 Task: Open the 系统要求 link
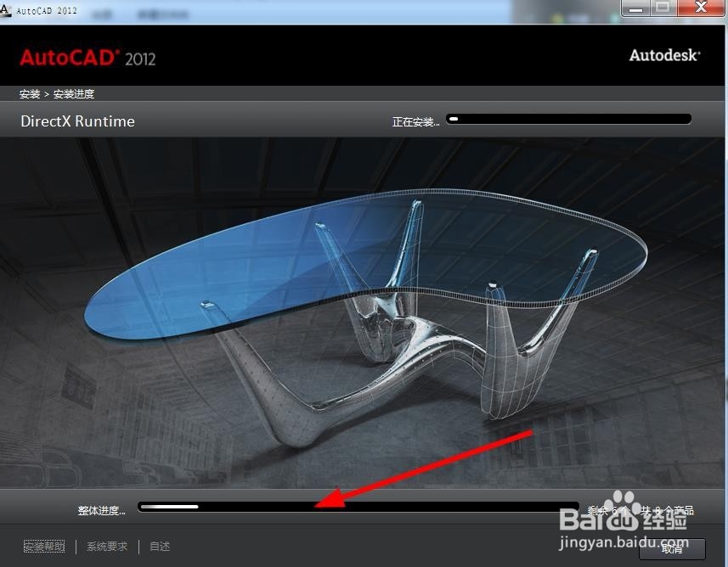(x=107, y=546)
